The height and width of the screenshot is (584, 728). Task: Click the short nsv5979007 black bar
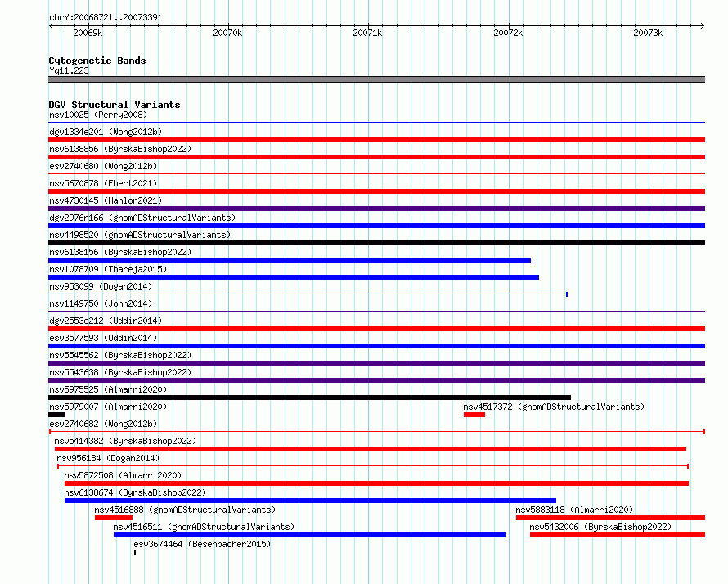(56, 415)
